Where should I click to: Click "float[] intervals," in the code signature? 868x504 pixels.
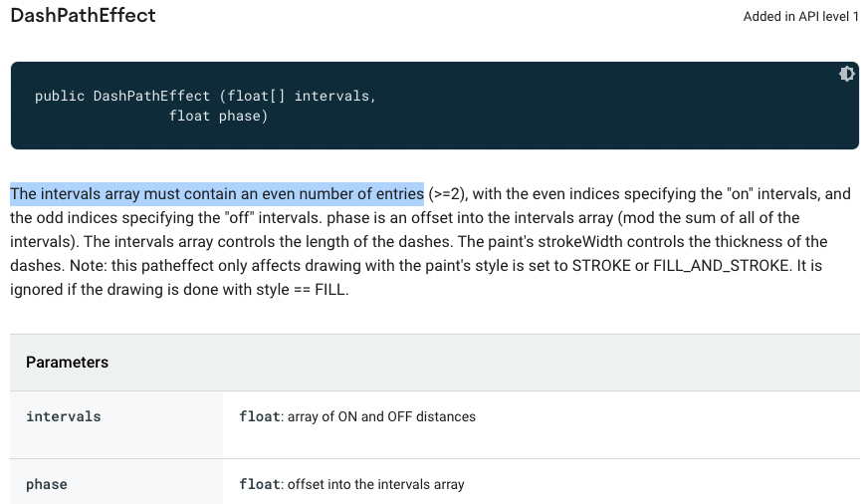pyautogui.click(x=302, y=97)
